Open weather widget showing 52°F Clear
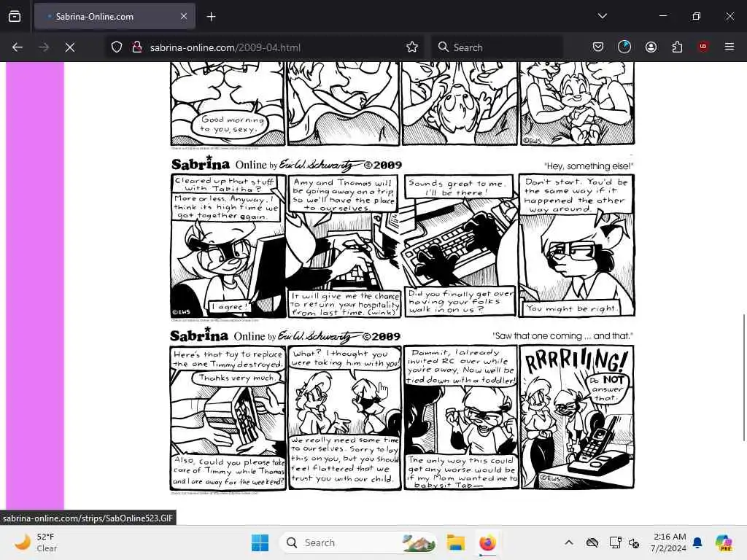This screenshot has width=747, height=560. (x=36, y=542)
